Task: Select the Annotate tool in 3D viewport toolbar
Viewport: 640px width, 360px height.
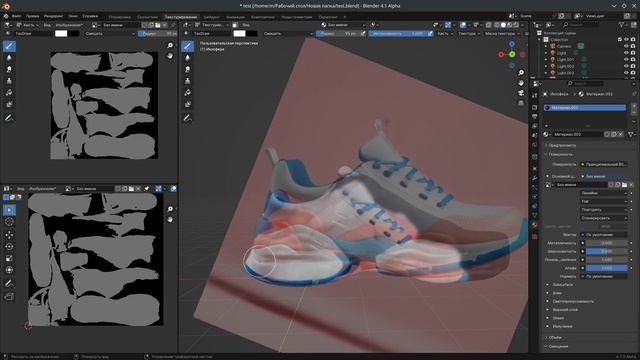Action: tap(187, 118)
